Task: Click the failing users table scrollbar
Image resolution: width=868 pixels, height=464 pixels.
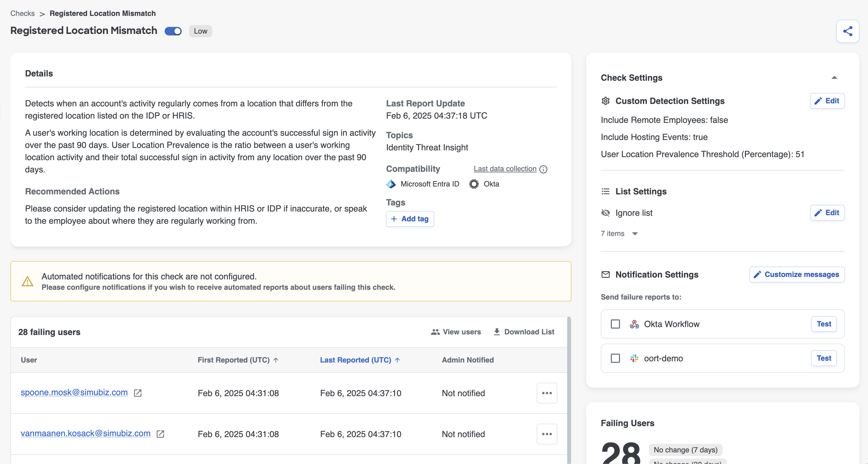Action: pyautogui.click(x=568, y=388)
